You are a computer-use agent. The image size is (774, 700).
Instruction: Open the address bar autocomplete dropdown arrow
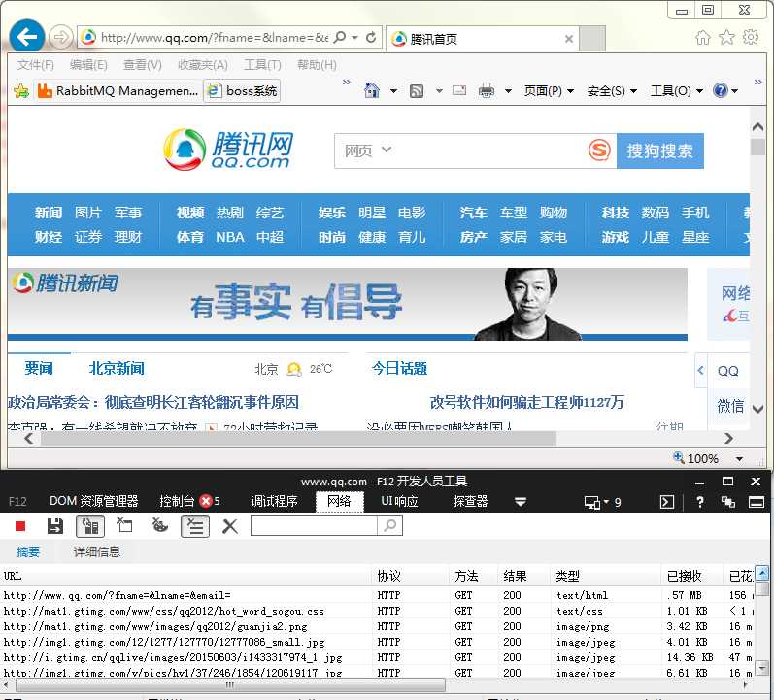click(x=354, y=37)
